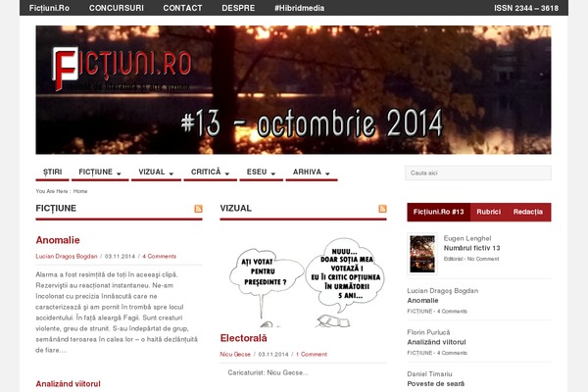The image size is (588, 392).
Task: Open the red 4 Comments link under Anomalie
Action: (160, 256)
